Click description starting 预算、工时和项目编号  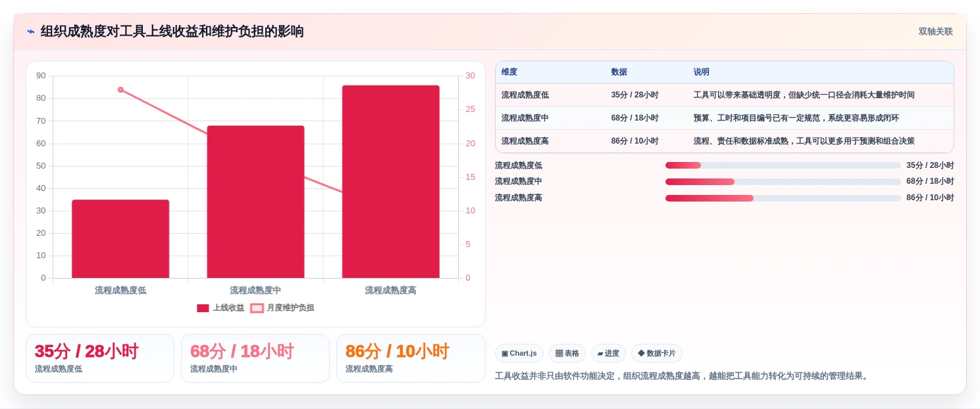coord(796,118)
